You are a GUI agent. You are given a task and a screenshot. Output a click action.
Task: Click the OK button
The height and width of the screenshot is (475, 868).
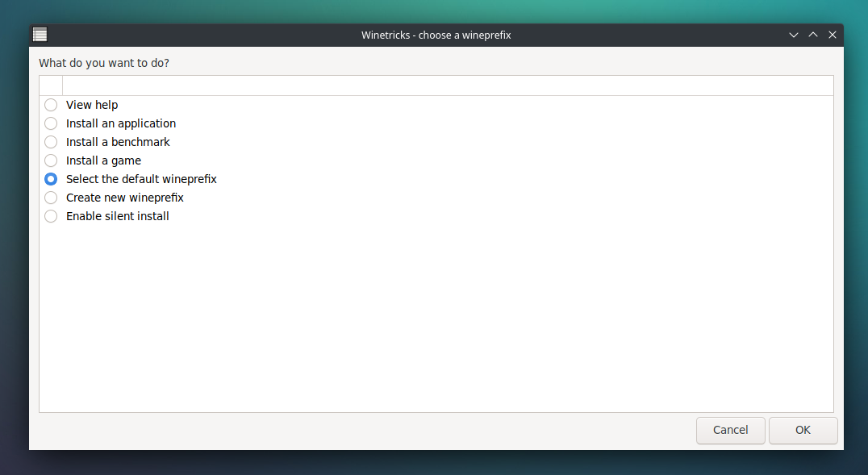tap(803, 430)
